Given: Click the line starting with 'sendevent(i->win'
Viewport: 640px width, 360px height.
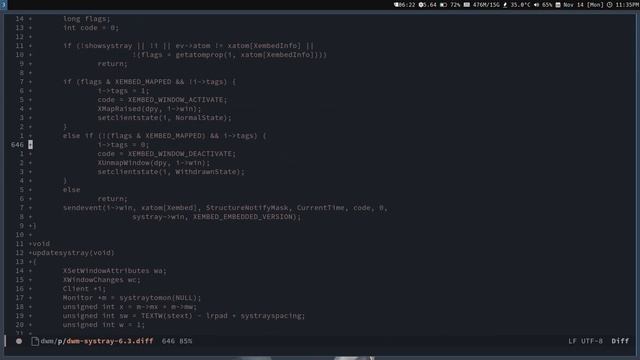Looking at the screenshot, I should 225,208.
